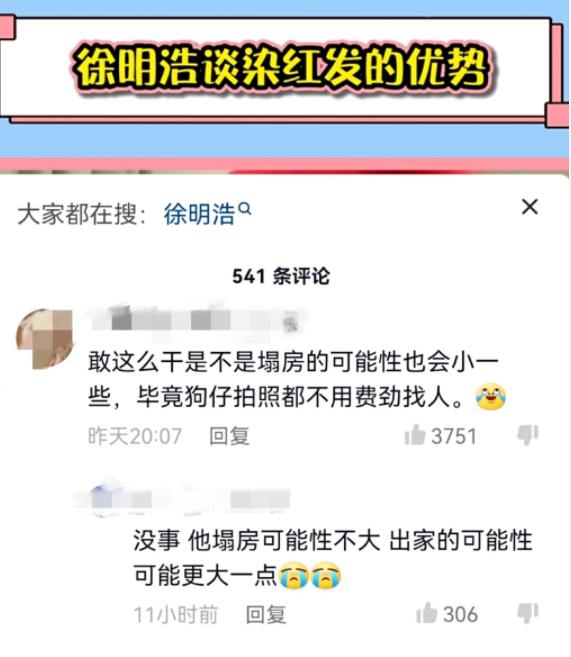Dislike the first comment posted 昨天20:07

coord(528,435)
